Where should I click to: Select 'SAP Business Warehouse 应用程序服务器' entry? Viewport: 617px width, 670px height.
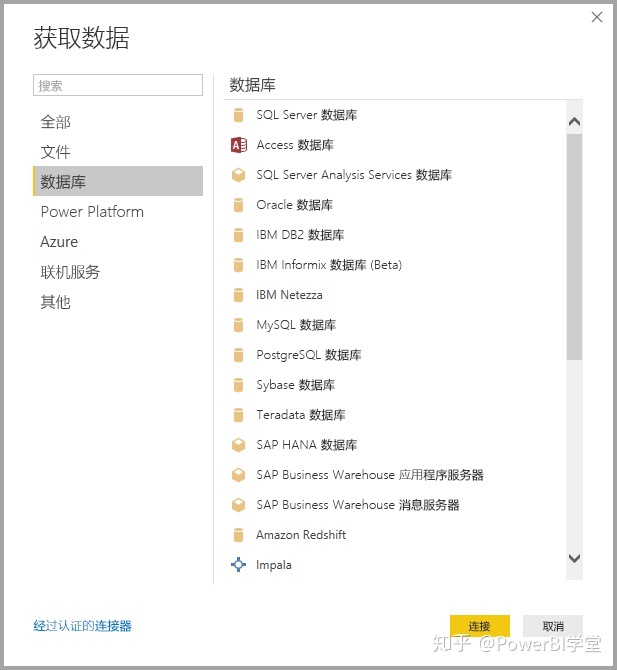395,475
